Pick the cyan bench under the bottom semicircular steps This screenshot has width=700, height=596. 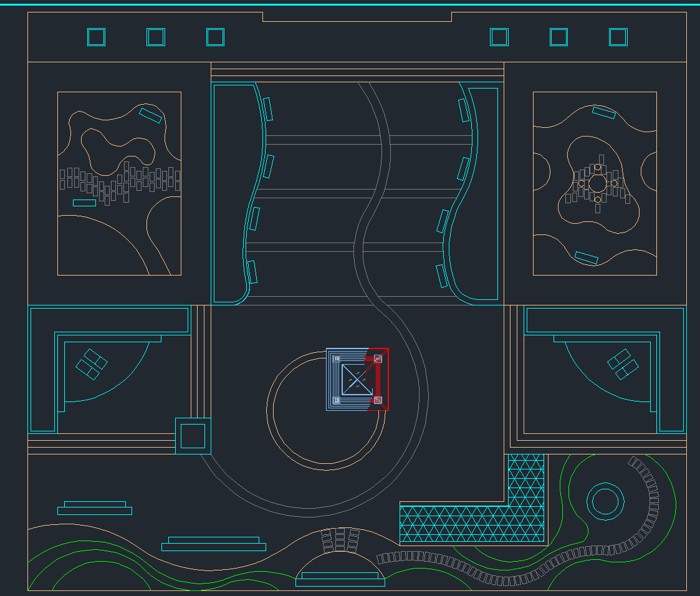340,580
